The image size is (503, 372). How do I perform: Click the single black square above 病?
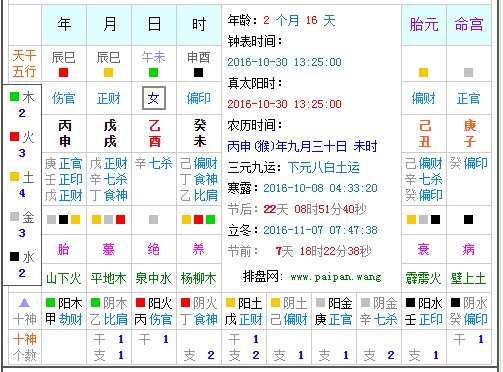point(468,219)
